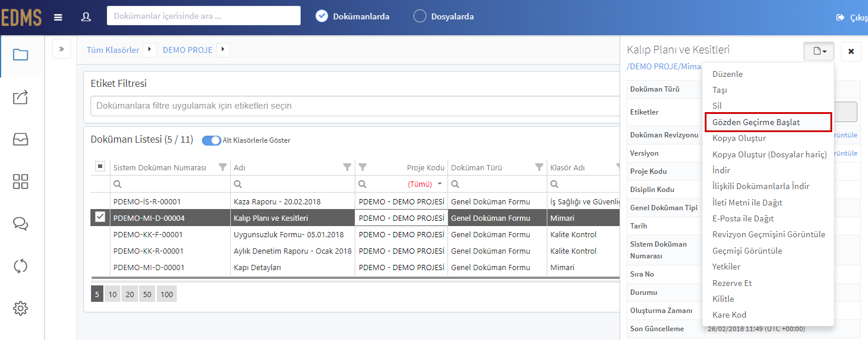The width and height of the screenshot is (868, 340).
Task: Expand sidebar with double chevron button
Action: [x=62, y=49]
